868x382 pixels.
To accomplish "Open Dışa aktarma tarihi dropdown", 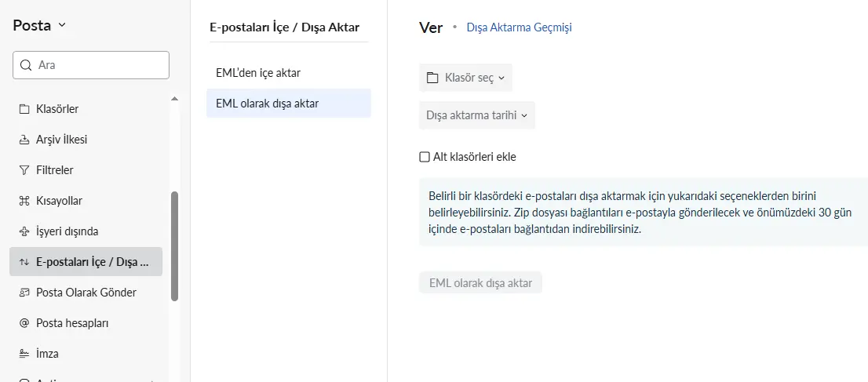I will pos(477,115).
